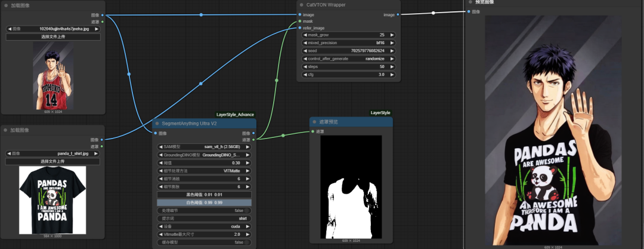
Task: Click the 提示词 field containing shirt
Action: click(x=204, y=219)
